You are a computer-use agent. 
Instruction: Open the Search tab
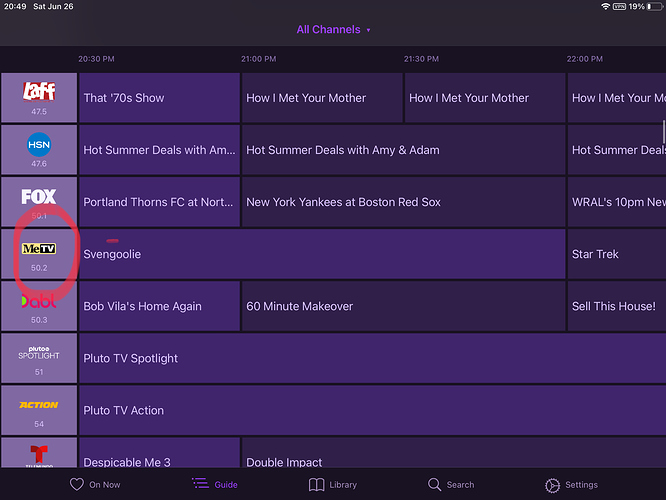point(451,484)
